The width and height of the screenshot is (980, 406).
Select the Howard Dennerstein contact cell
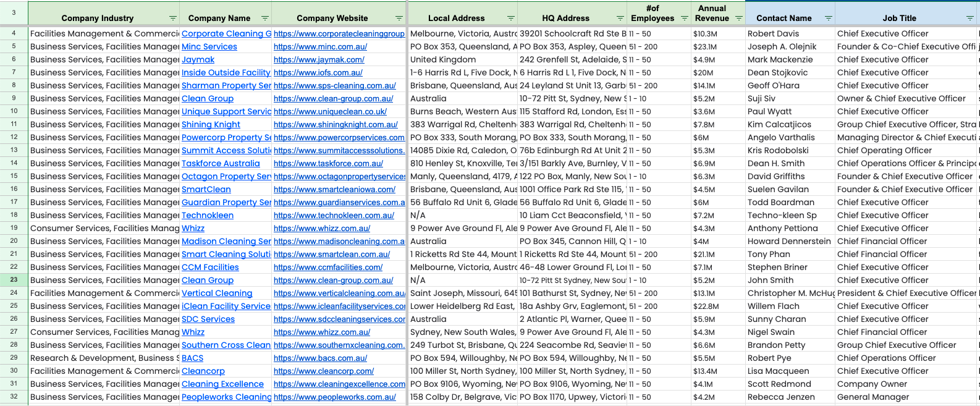click(790, 242)
